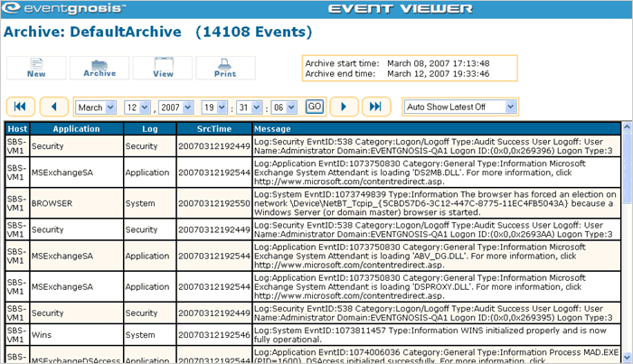Click the scrollbar down arrow

coord(627,357)
